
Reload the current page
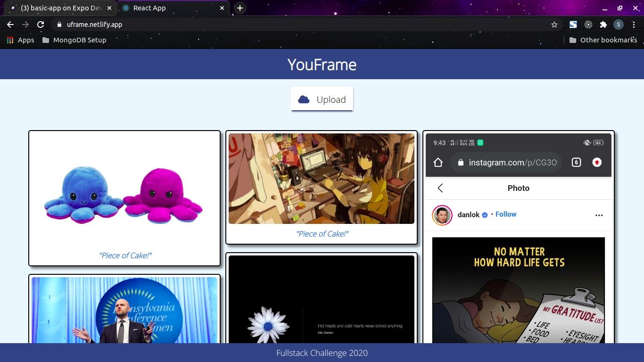41,25
